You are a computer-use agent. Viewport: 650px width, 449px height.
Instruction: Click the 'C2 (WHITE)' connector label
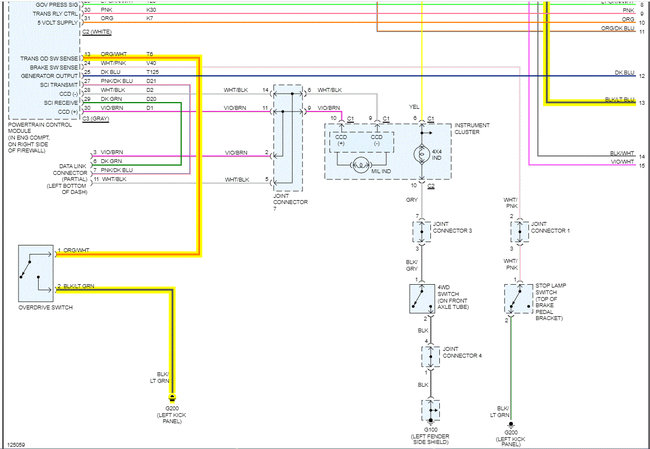pyautogui.click(x=97, y=32)
